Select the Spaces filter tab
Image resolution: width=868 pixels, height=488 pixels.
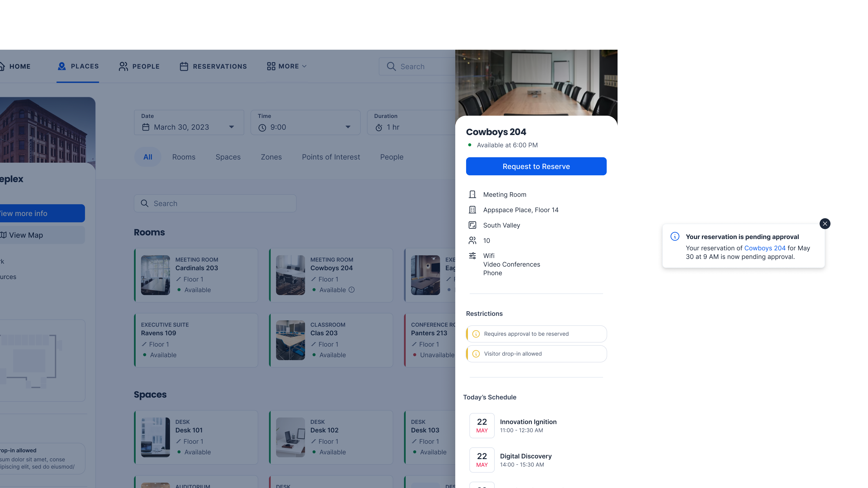pyautogui.click(x=228, y=157)
